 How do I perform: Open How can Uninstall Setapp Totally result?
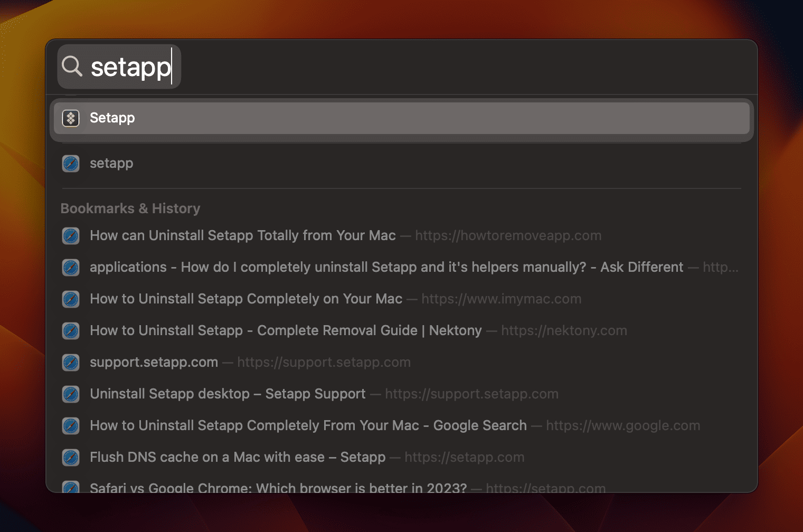click(x=402, y=236)
